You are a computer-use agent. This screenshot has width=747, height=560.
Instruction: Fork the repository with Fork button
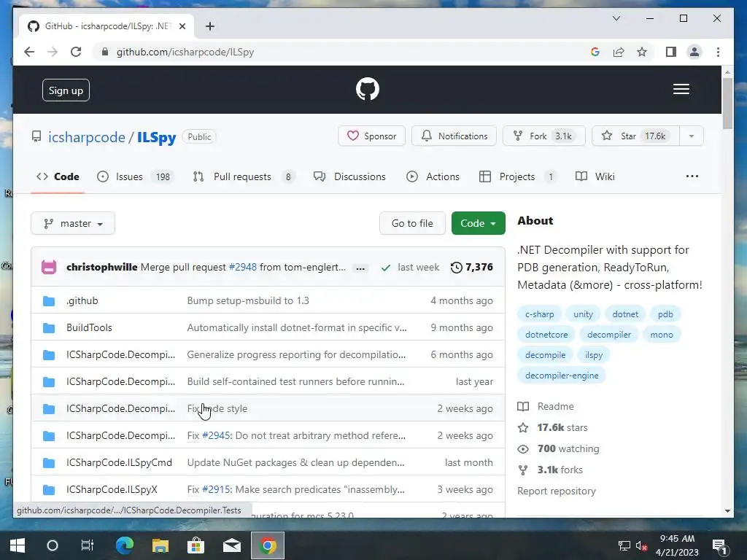click(544, 136)
